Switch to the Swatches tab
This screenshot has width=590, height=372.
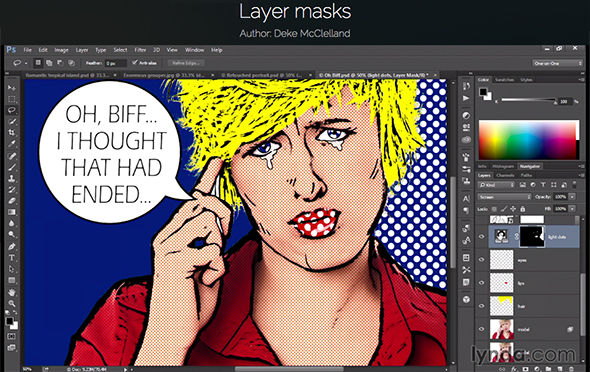[504, 80]
